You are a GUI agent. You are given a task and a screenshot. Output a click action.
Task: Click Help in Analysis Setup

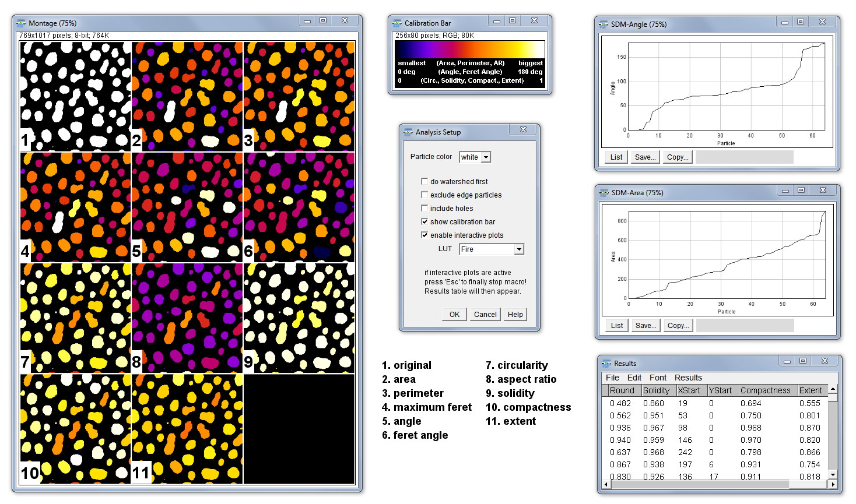click(515, 315)
